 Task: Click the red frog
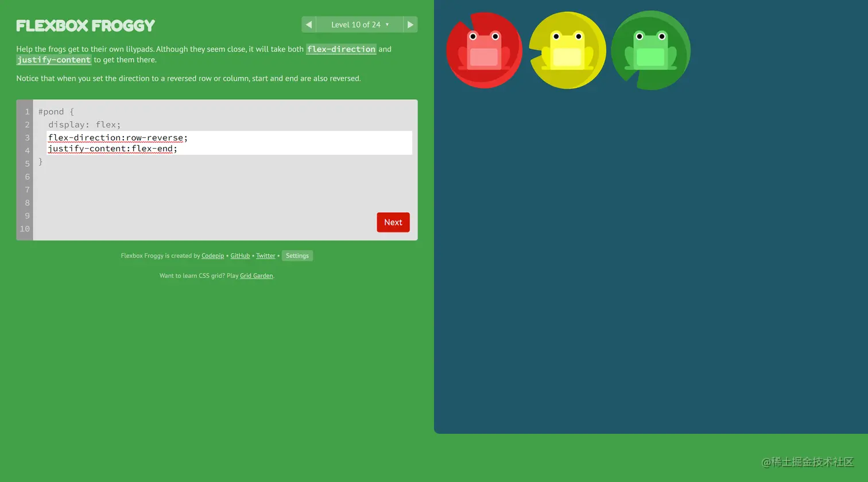[484, 50]
